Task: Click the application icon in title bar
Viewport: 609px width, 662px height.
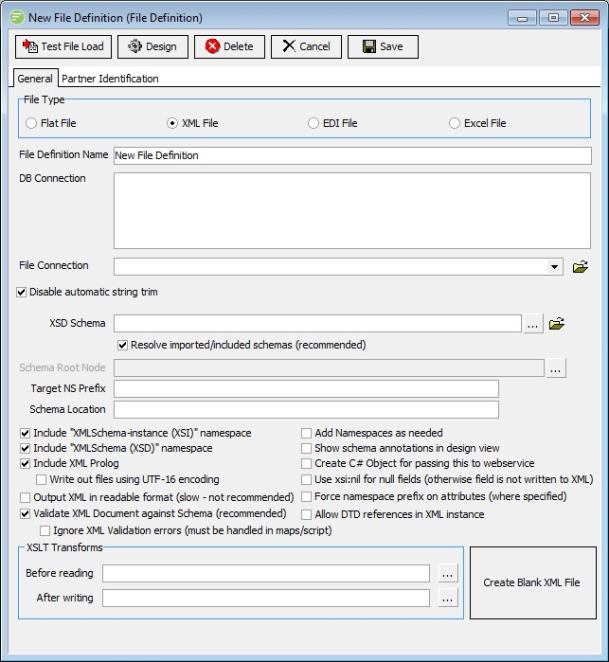Action: [x=17, y=18]
